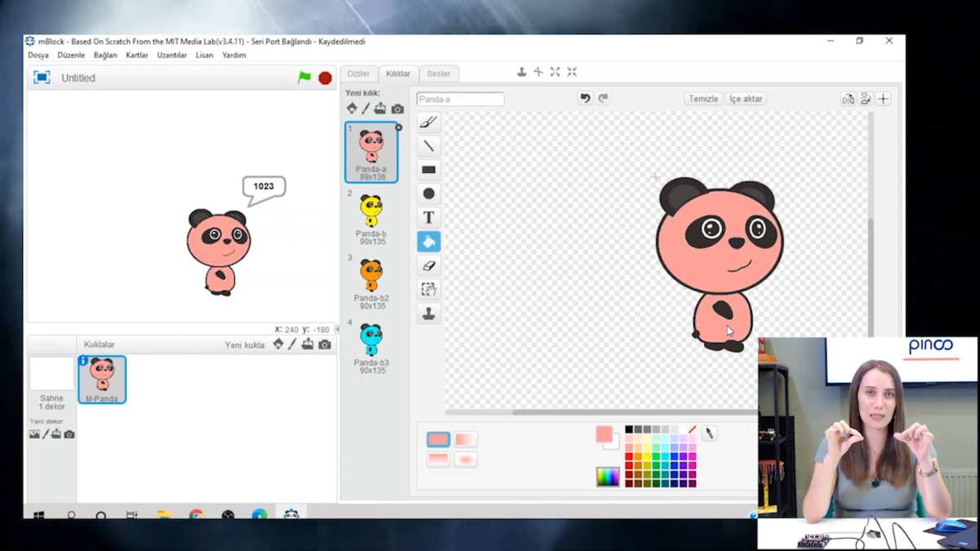Image resolution: width=980 pixels, height=551 pixels.
Task: Choose horizontal gradient fill option
Action: 465,440
